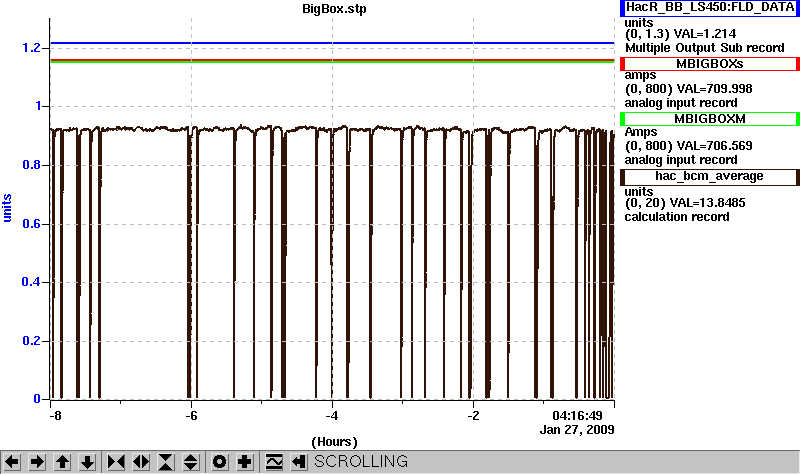
Task: Click 'calculation record' description text
Action: click(x=677, y=217)
